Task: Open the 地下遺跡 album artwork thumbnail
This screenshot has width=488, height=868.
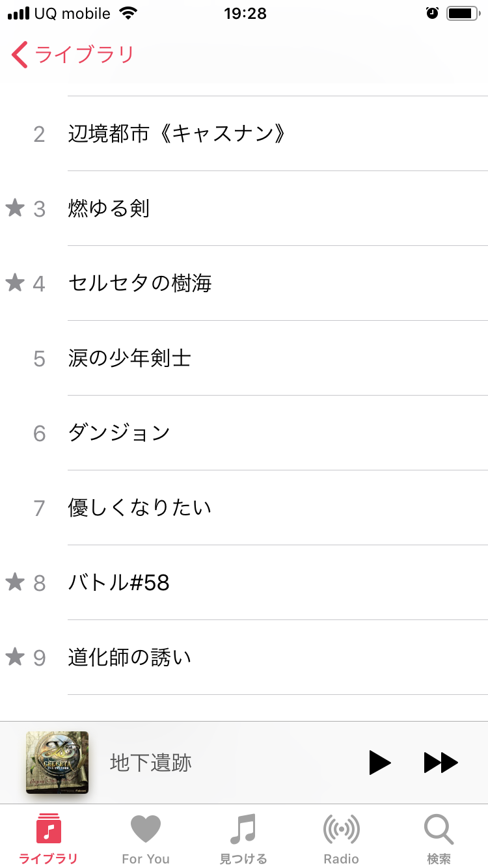Action: pyautogui.click(x=57, y=763)
